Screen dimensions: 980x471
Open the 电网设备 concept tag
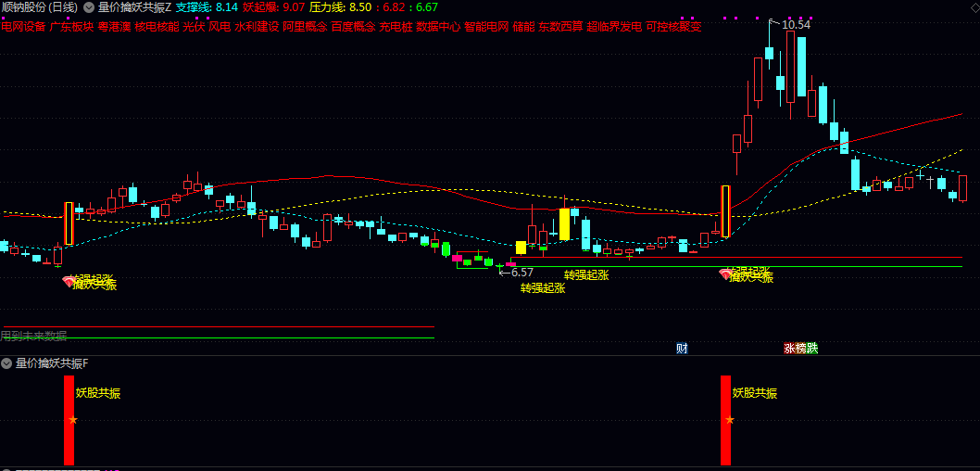pyautogui.click(x=24, y=26)
